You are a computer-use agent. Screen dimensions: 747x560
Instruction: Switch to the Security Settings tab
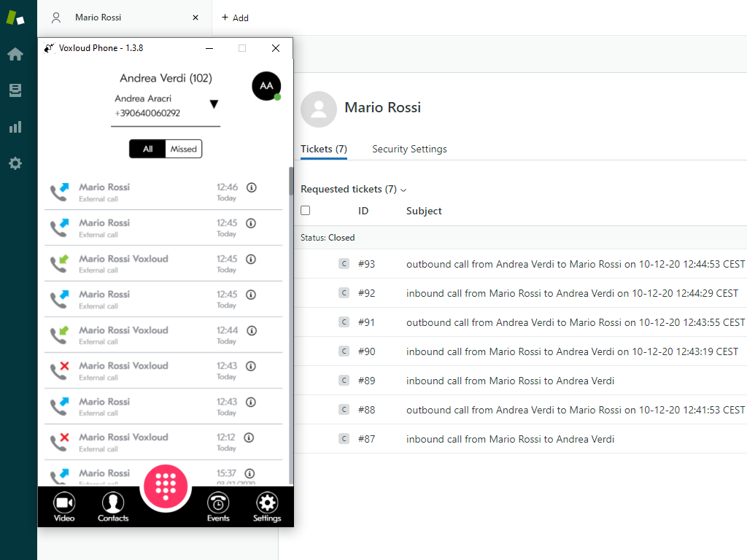point(409,149)
